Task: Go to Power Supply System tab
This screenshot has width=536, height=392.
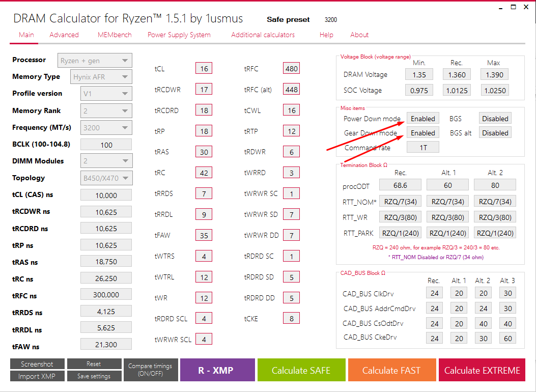Action: [x=179, y=35]
